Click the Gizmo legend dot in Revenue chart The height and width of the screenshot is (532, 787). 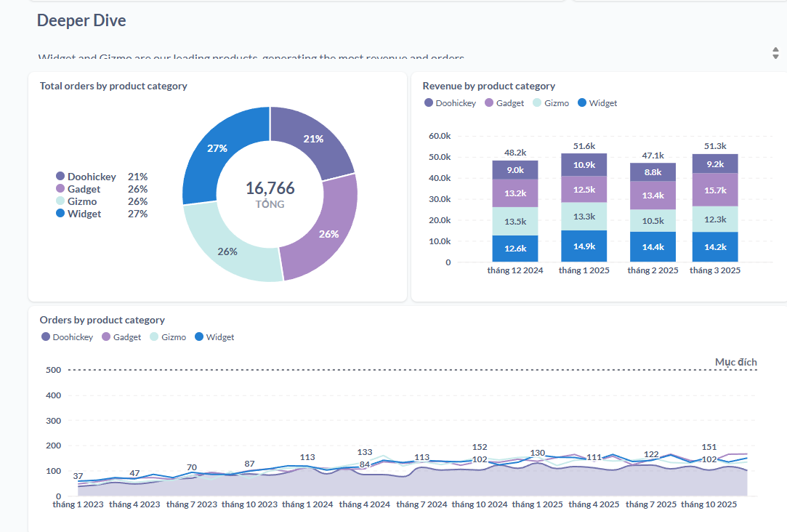coord(537,103)
